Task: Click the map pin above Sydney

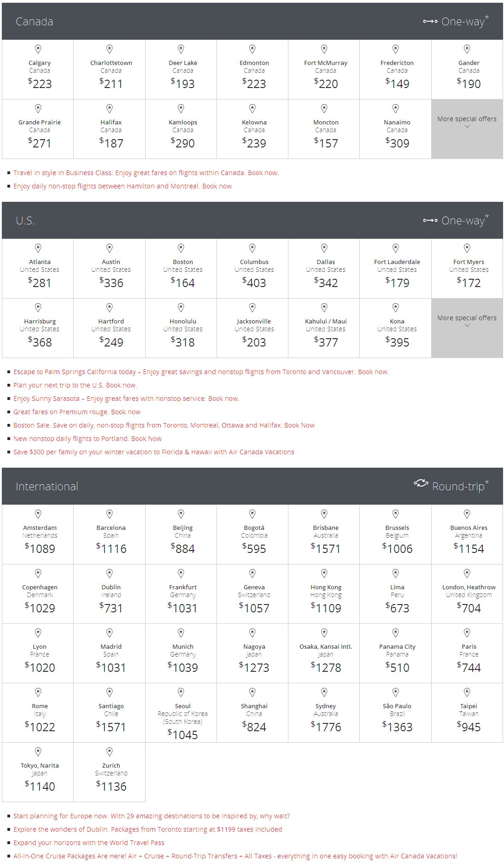Action: [324, 692]
